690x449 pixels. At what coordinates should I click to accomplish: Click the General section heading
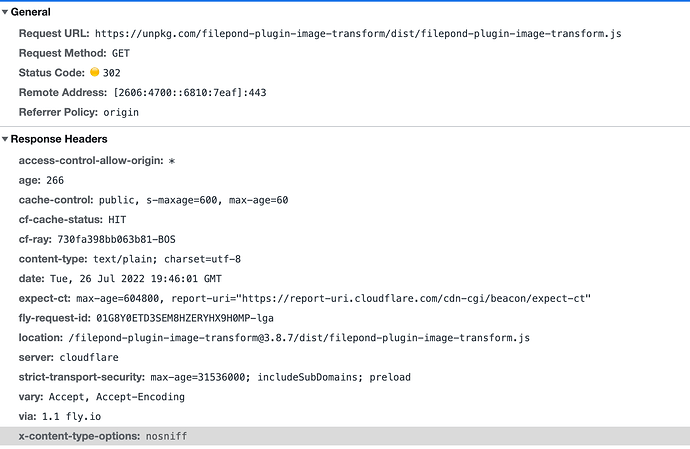coord(30,12)
